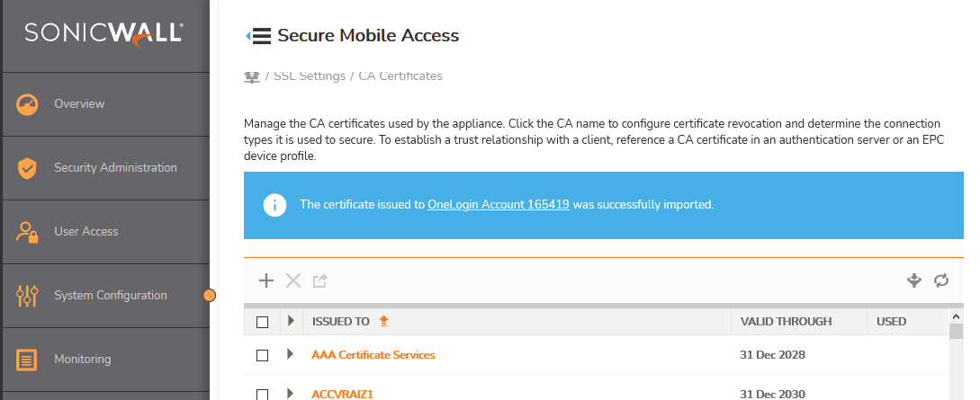Image resolution: width=980 pixels, height=400 pixels.
Task: Click the import/download icon above the table
Action: [914, 280]
